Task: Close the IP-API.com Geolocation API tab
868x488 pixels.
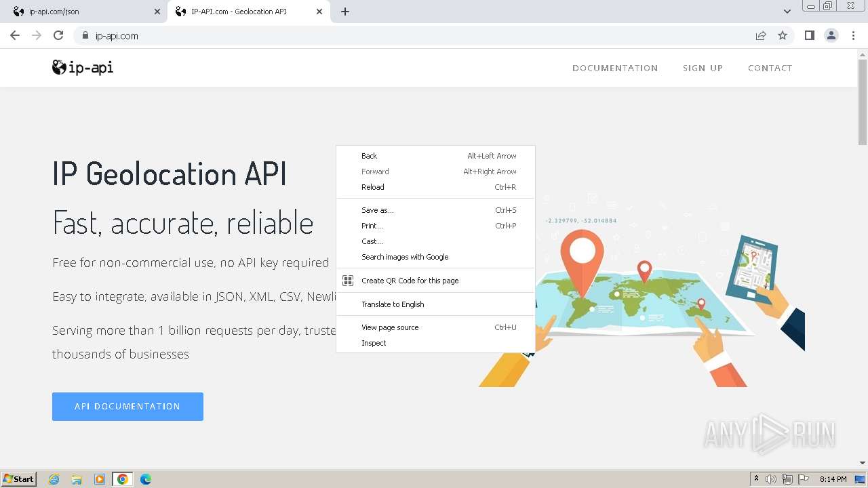Action: 320,12
